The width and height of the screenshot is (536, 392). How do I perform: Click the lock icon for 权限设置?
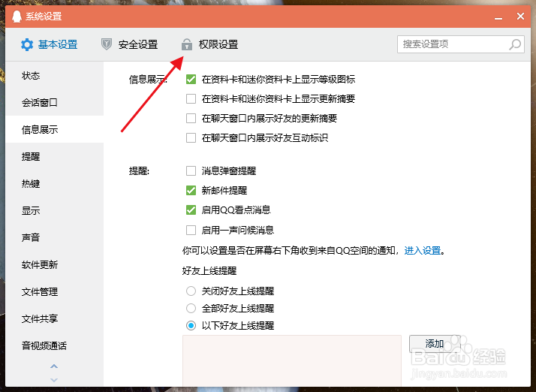(x=186, y=44)
